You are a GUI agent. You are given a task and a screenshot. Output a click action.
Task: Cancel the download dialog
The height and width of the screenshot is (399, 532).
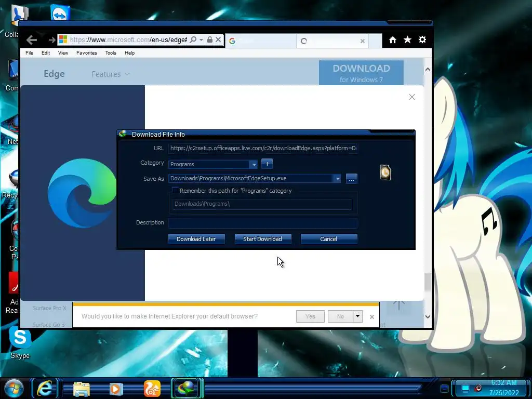(x=328, y=239)
